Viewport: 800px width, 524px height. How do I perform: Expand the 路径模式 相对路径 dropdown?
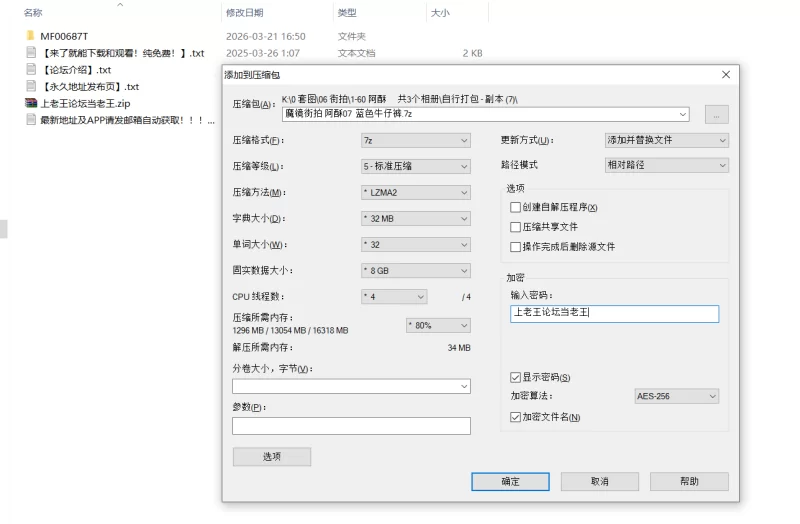(666, 165)
